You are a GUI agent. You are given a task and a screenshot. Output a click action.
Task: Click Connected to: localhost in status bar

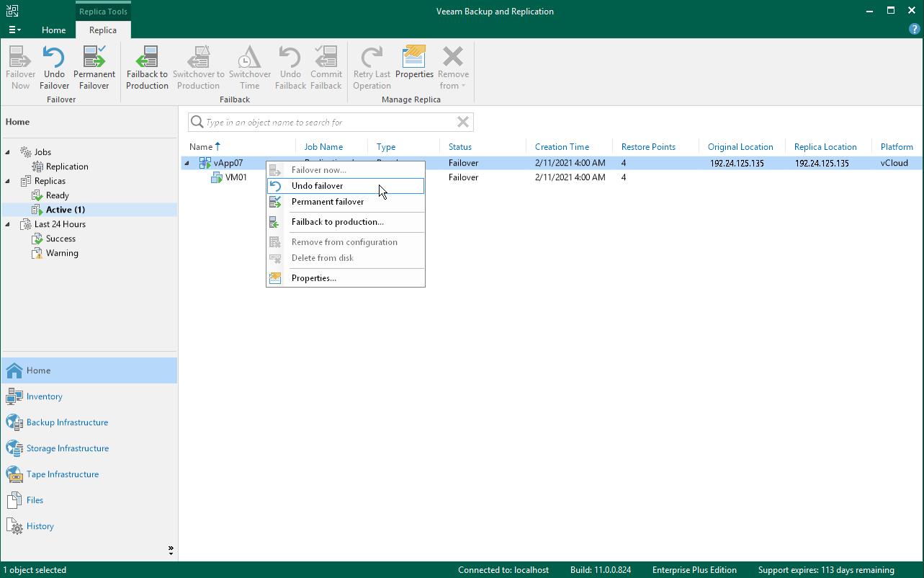tap(503, 570)
